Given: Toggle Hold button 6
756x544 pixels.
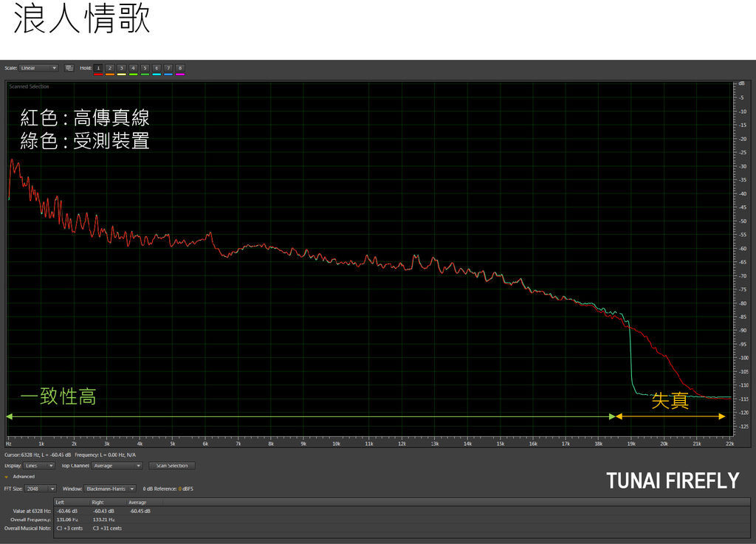Looking at the screenshot, I should [x=157, y=68].
